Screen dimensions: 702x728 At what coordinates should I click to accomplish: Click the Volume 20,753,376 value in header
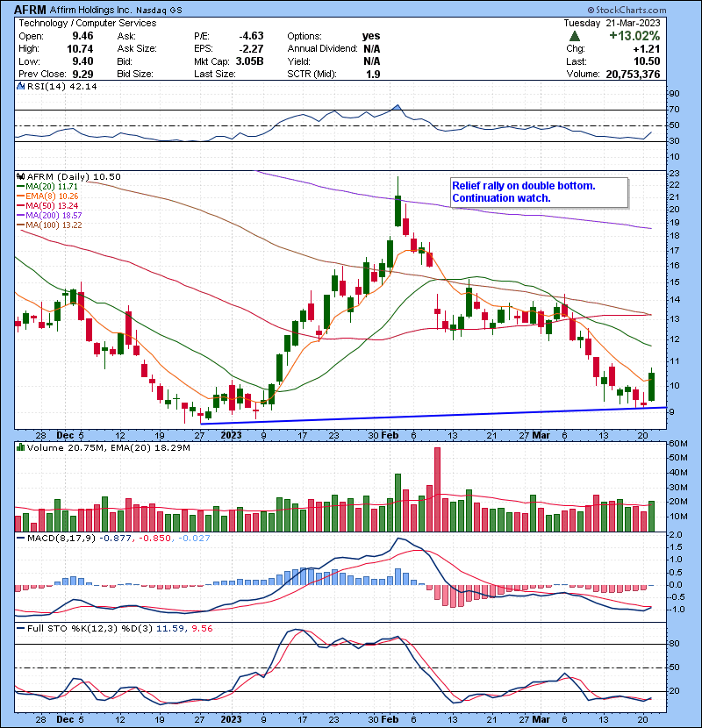pyautogui.click(x=633, y=74)
